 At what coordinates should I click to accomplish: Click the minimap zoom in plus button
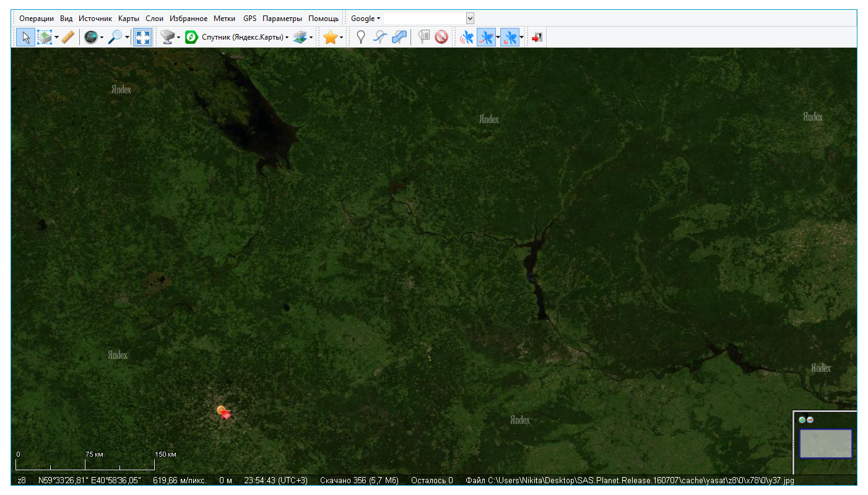point(802,420)
